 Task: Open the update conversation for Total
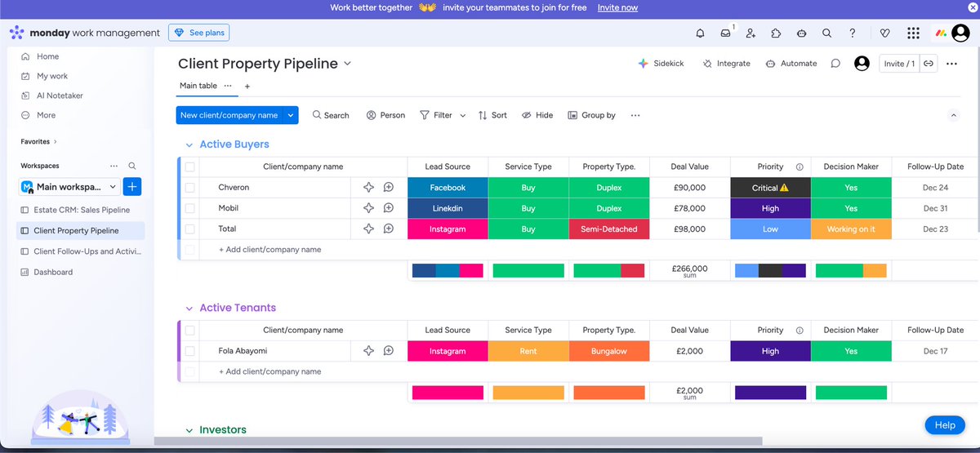click(389, 229)
